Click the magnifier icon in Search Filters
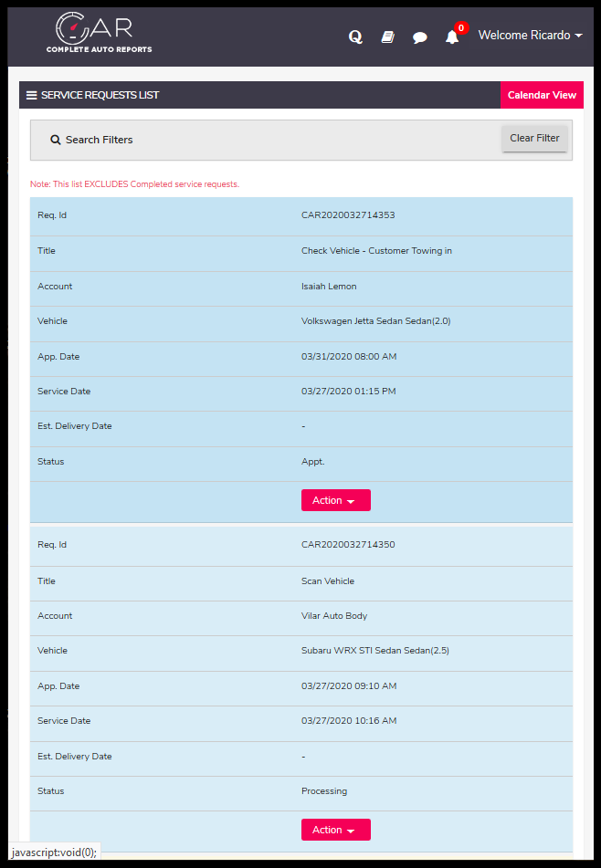The height and width of the screenshot is (868, 601). tap(56, 140)
